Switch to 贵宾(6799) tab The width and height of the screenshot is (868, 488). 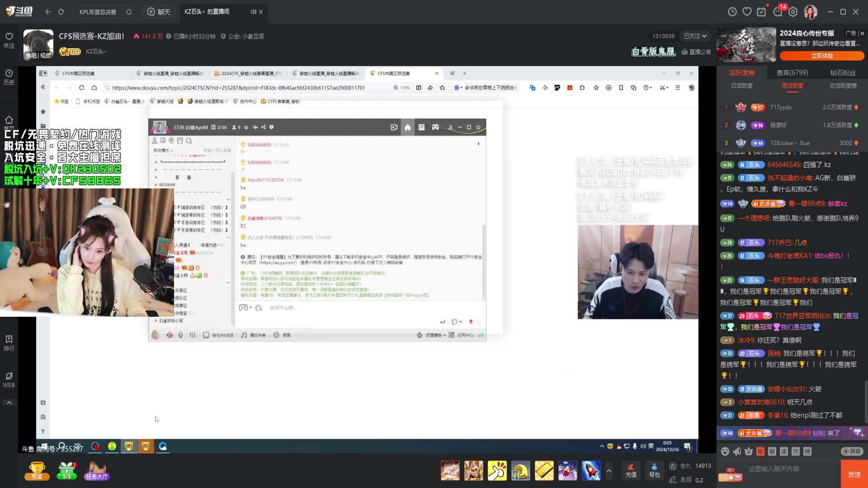792,73
